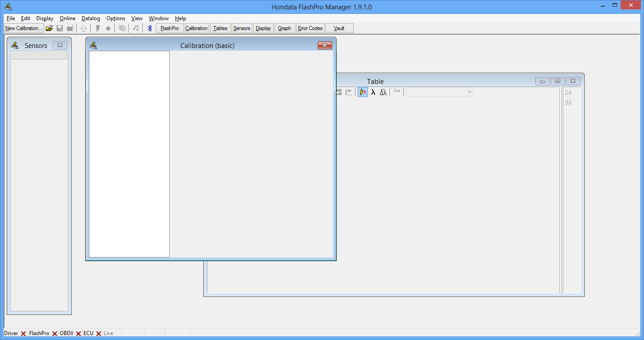Click the Tables toolbar button

(220, 28)
